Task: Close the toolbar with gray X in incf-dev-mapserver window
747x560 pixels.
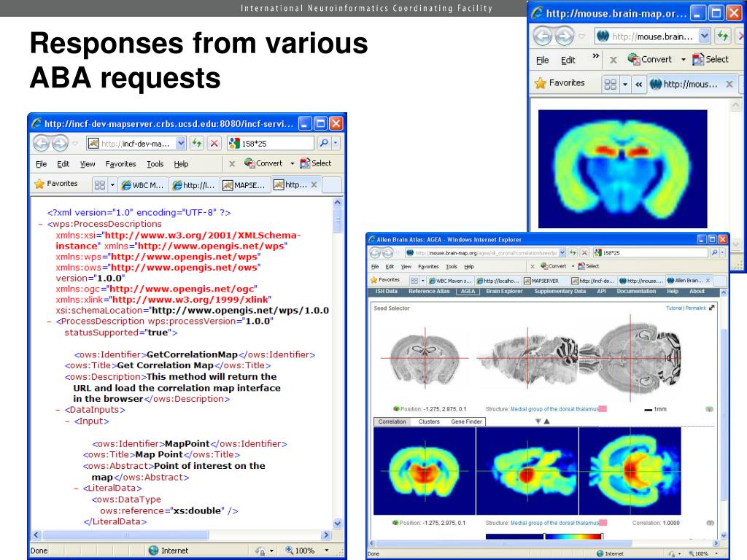Action: coord(232,164)
